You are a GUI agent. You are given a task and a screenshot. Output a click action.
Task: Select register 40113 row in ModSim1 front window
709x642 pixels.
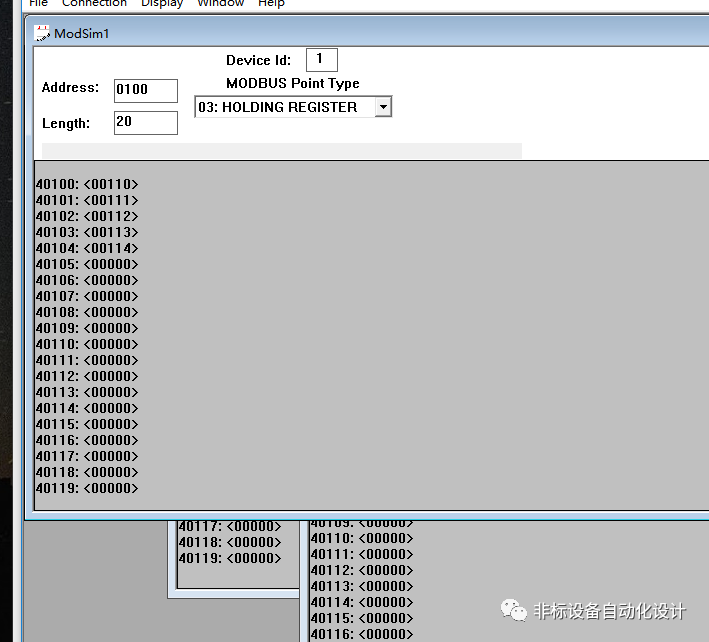[87, 392]
